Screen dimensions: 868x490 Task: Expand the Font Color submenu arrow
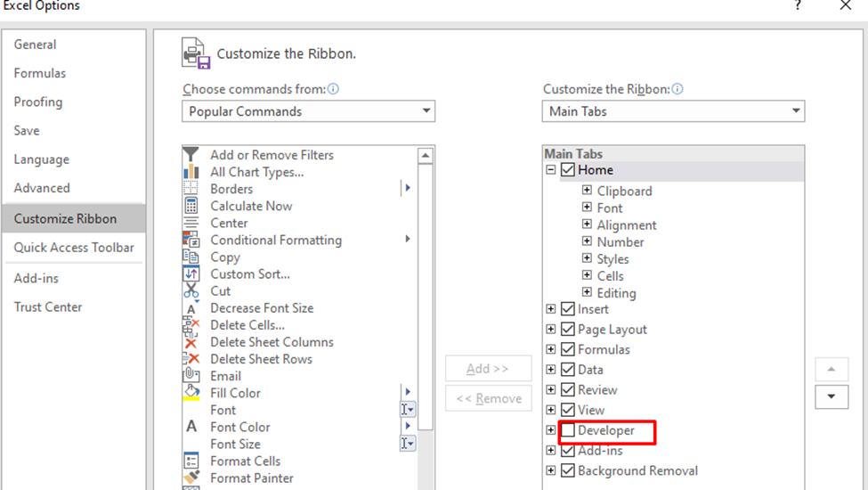[x=408, y=426]
